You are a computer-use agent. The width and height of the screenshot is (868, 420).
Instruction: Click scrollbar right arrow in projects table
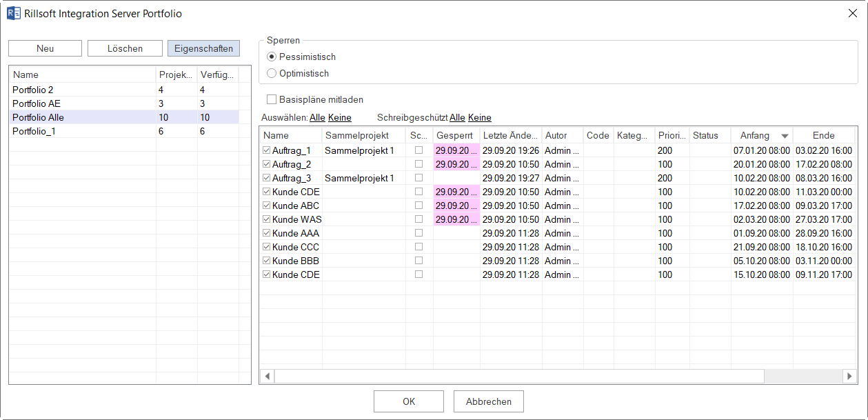tap(849, 376)
